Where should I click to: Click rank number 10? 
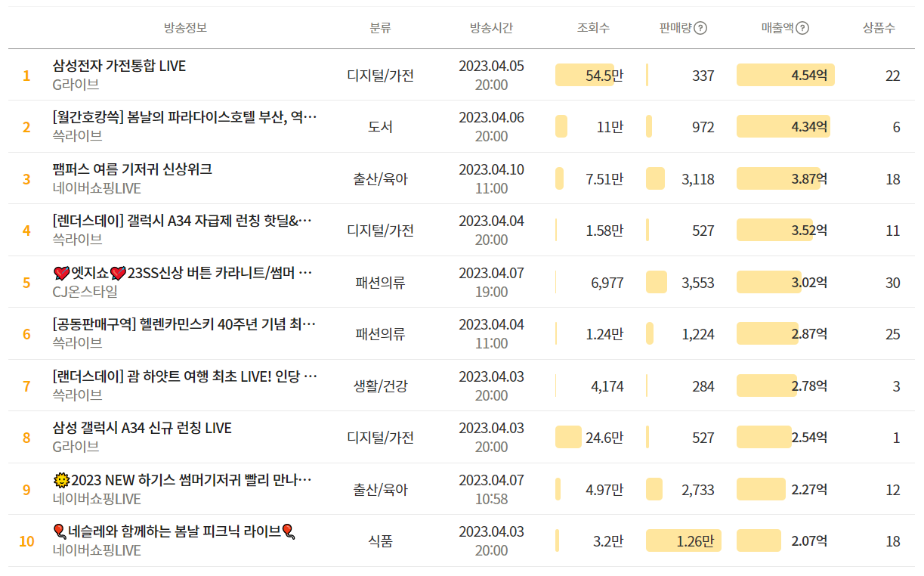click(x=26, y=541)
